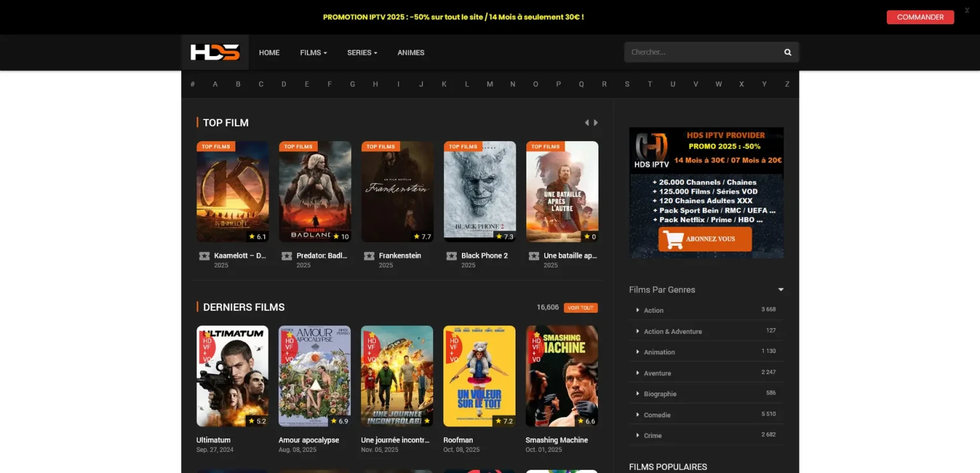
Task: Open the Amour apocalypse poster
Action: [315, 376]
